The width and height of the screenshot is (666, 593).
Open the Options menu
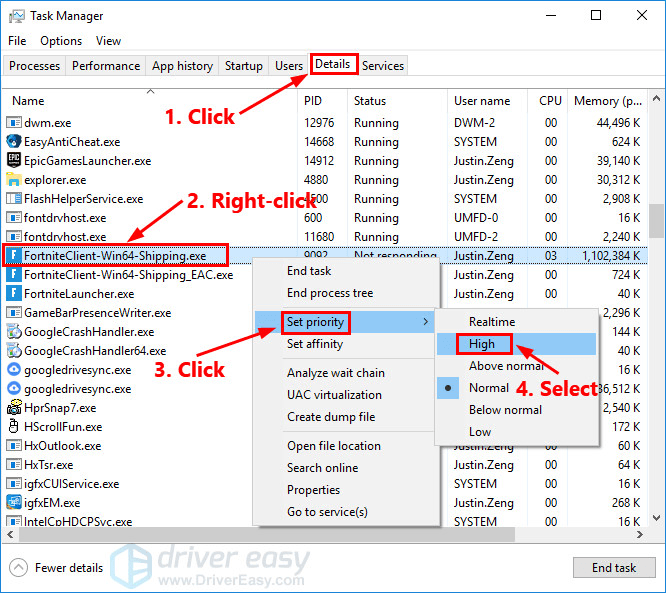(x=61, y=41)
